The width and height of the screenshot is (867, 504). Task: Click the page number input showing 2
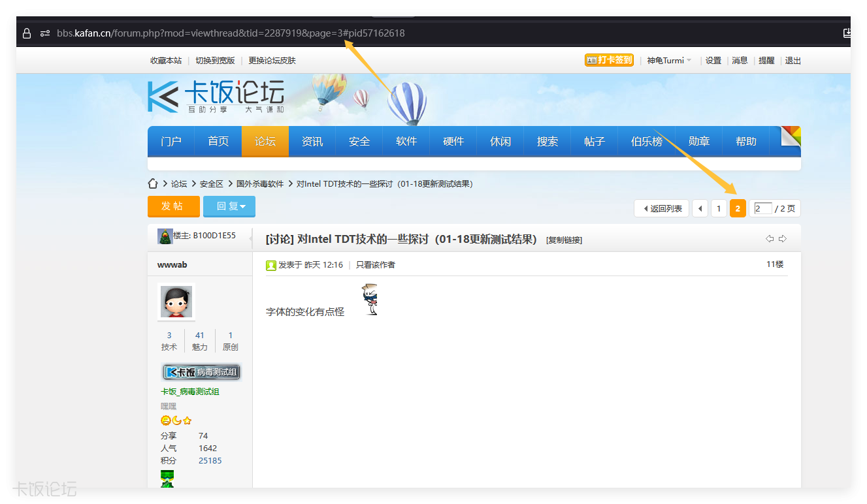point(762,208)
